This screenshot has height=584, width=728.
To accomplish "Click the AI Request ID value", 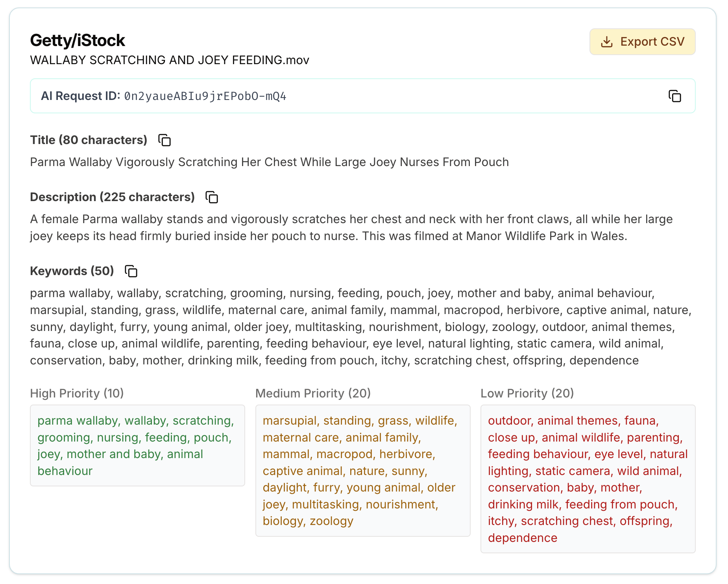I will pos(205,96).
